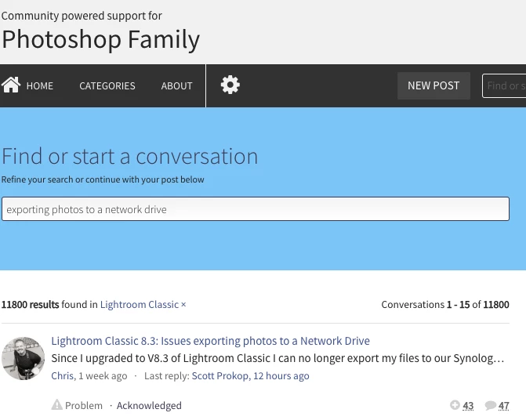526x420 pixels.
Task: Open the Lightroom Classic filter link
Action: click(140, 304)
